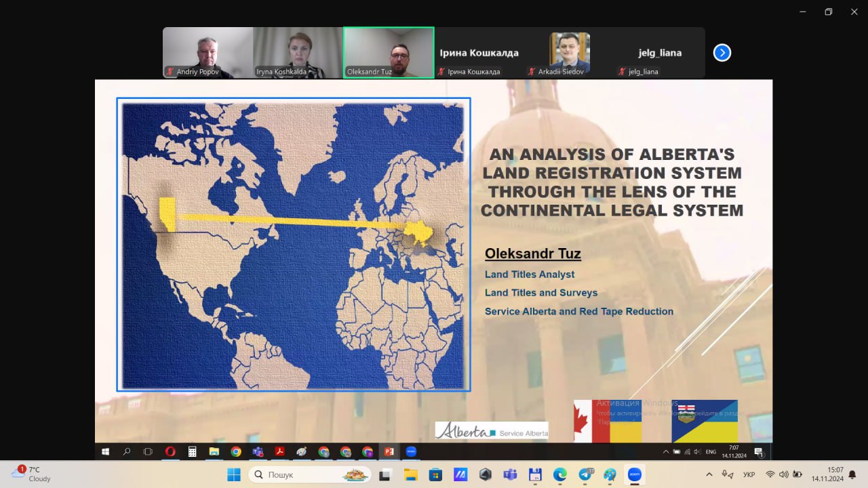Click the slide title about Alberta's land registration
Screen dimensions: 868x488
coord(612,182)
